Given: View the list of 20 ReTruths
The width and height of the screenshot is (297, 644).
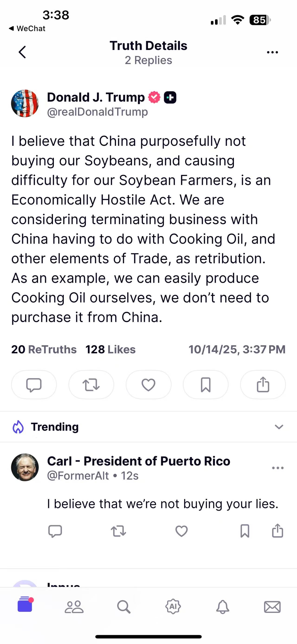Looking at the screenshot, I should (x=44, y=349).
